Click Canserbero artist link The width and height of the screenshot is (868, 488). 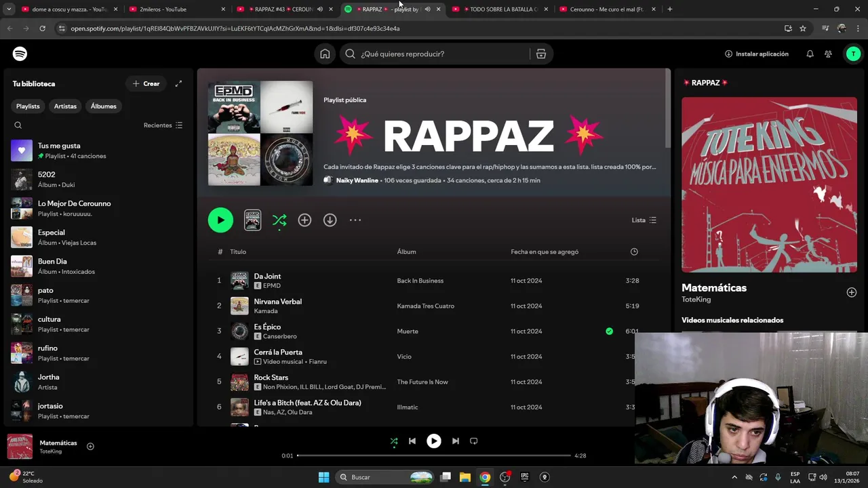pyautogui.click(x=279, y=336)
